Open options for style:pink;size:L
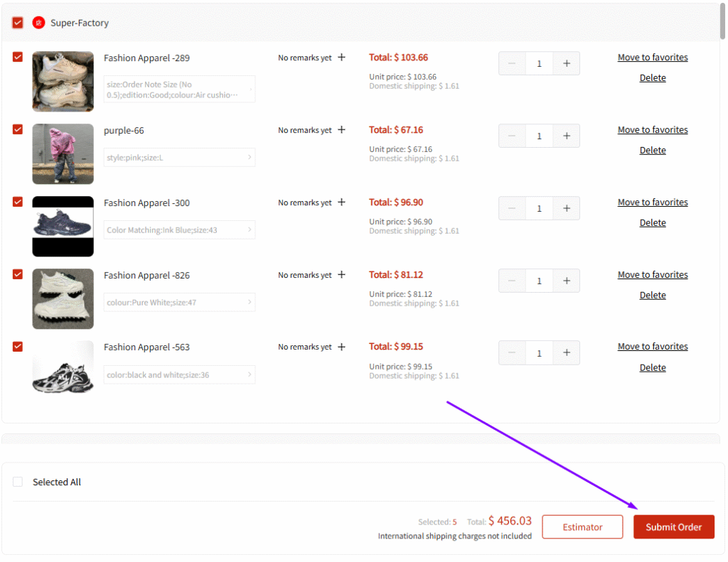 click(x=179, y=157)
